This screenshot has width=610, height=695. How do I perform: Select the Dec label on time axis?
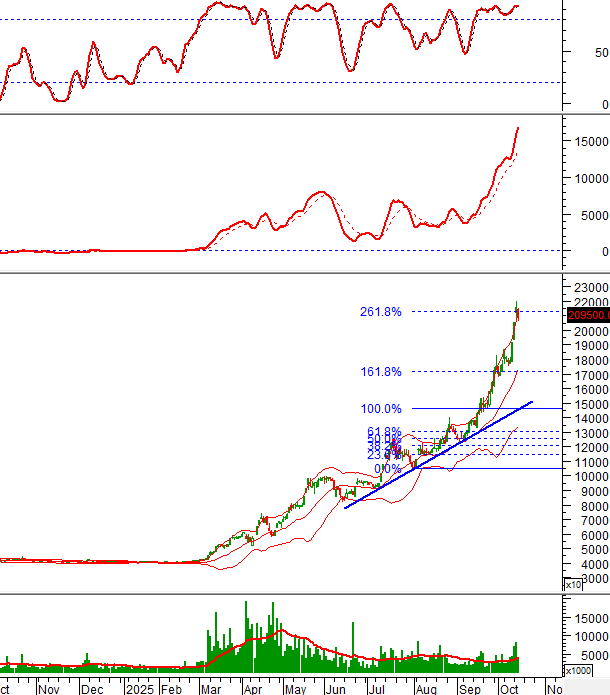tap(91, 688)
